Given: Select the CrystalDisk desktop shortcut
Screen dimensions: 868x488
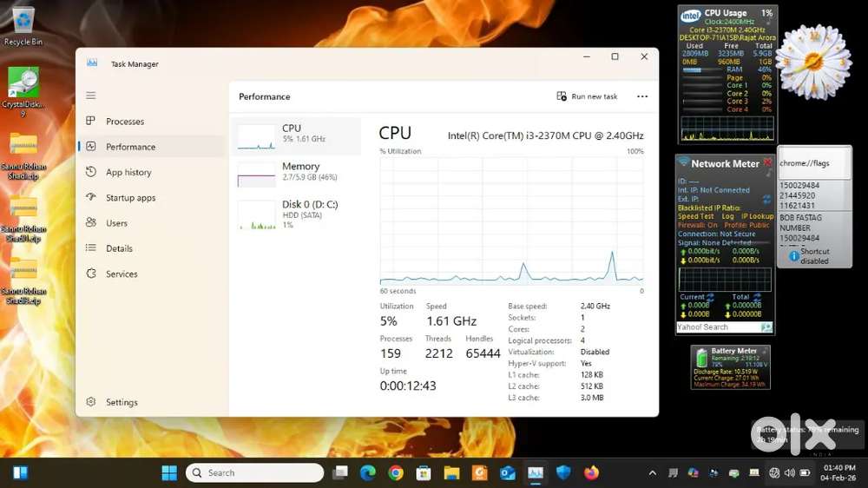Looking at the screenshot, I should [23, 92].
